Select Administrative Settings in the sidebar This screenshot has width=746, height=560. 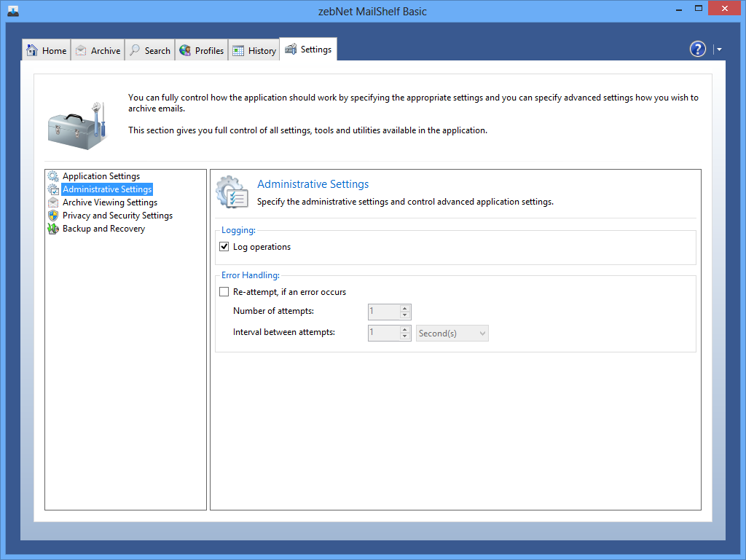[x=106, y=189]
